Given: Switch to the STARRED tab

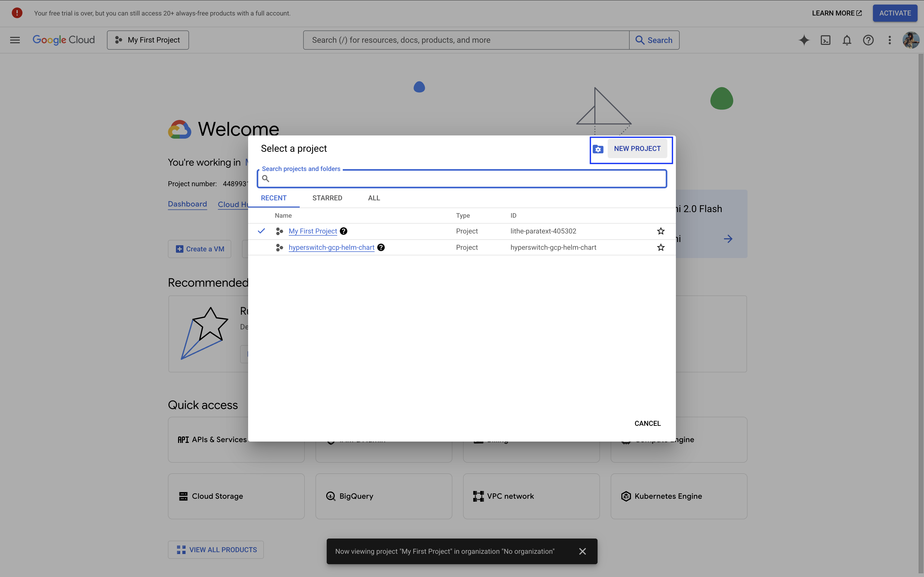Looking at the screenshot, I should tap(327, 198).
